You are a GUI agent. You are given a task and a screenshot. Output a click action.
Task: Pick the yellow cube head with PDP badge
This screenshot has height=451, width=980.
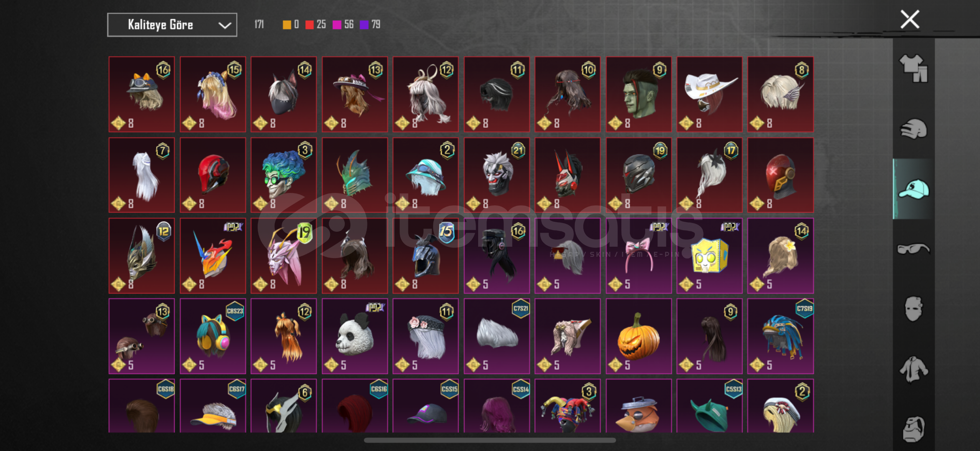(x=710, y=256)
